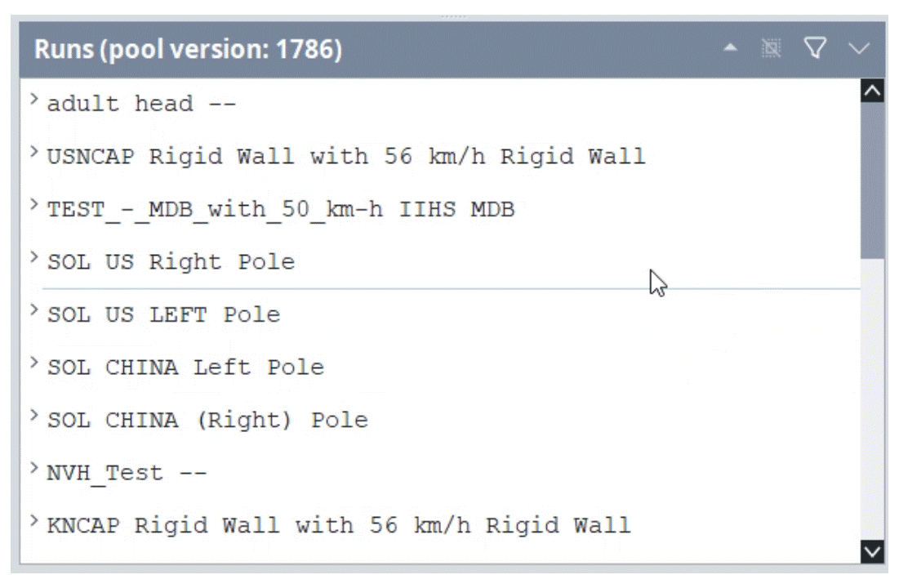Expand the KNCAP Rigid Wall run
Viewport: 899px width, 588px height.
click(x=33, y=522)
